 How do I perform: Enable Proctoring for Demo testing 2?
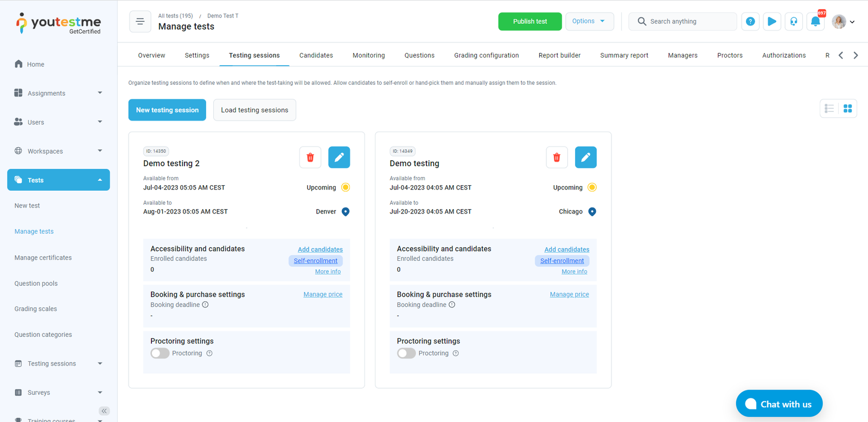[160, 354]
